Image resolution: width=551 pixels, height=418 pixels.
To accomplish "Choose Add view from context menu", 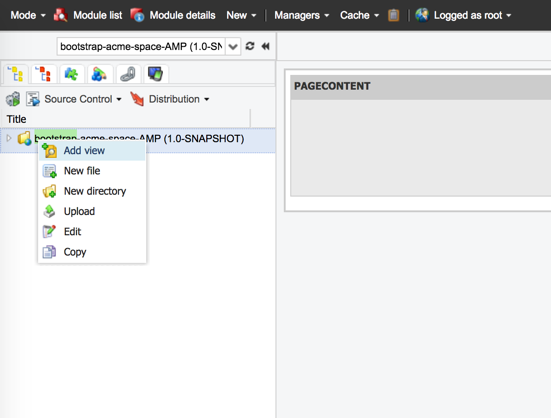I will 92,151.
